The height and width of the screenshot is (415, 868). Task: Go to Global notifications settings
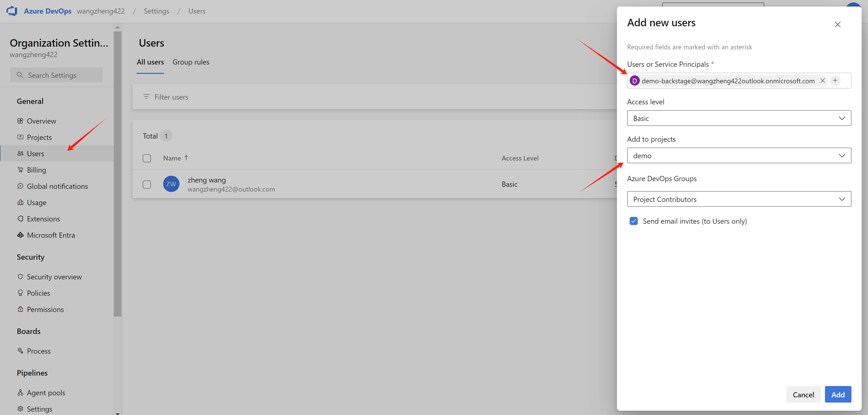pos(57,187)
